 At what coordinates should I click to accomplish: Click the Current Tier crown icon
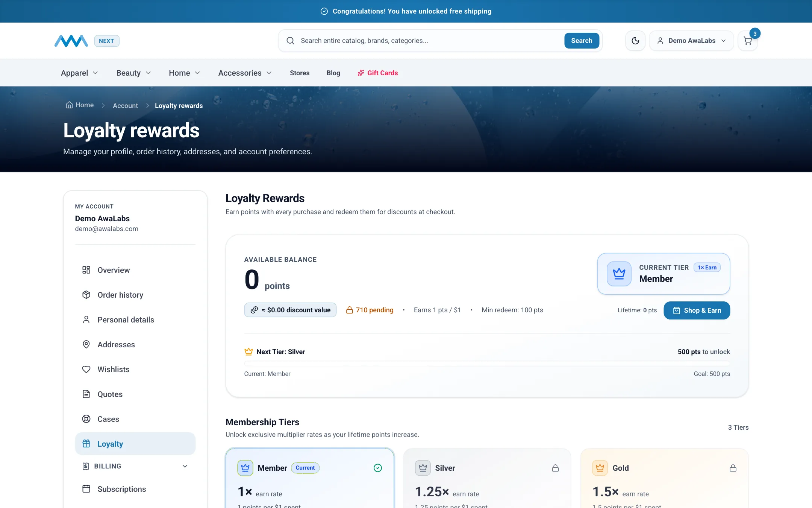click(x=619, y=274)
